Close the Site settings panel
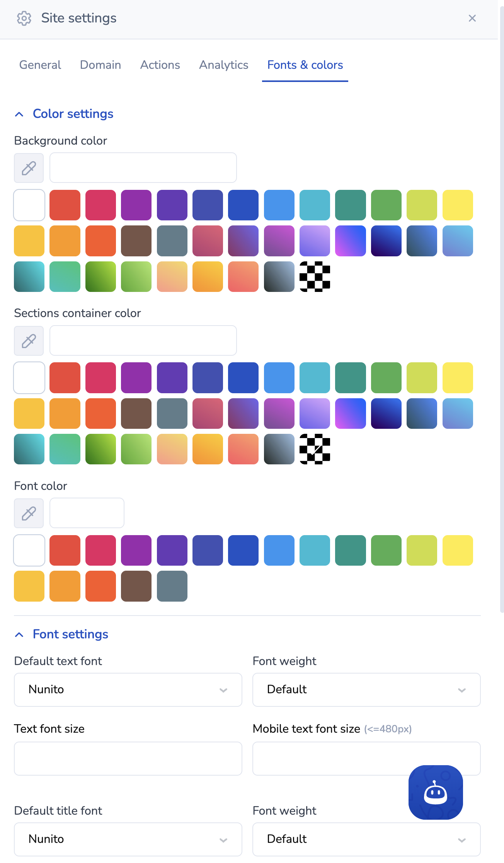This screenshot has width=504, height=863. [472, 18]
